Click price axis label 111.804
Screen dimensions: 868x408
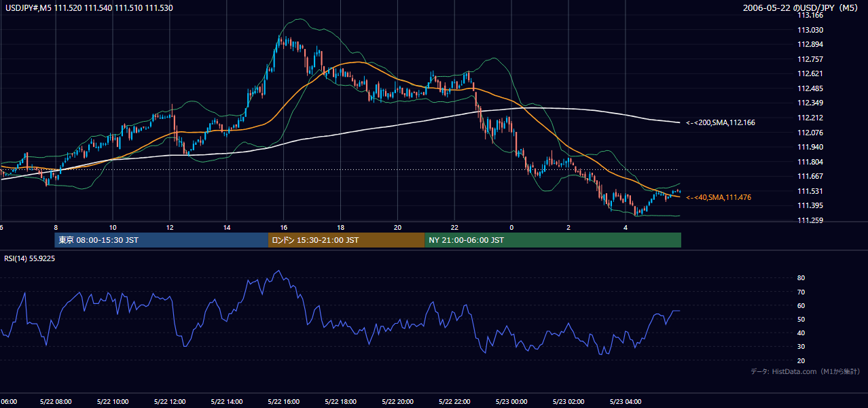click(810, 162)
